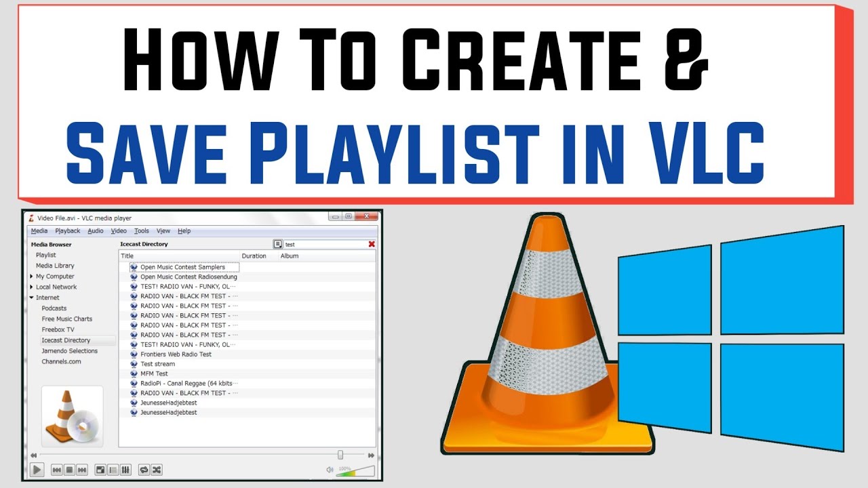Expand the Local Network tree node
This screenshot has height=488, width=868.
click(x=31, y=287)
